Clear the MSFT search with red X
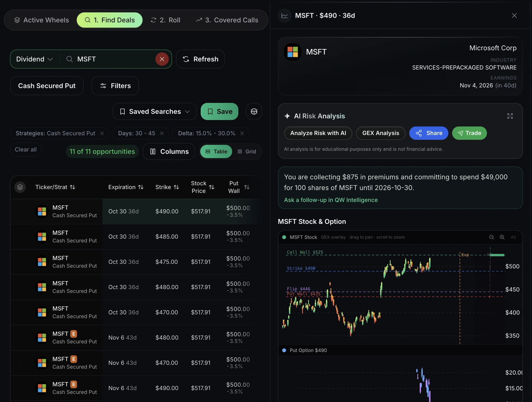The image size is (532, 402). [x=162, y=59]
